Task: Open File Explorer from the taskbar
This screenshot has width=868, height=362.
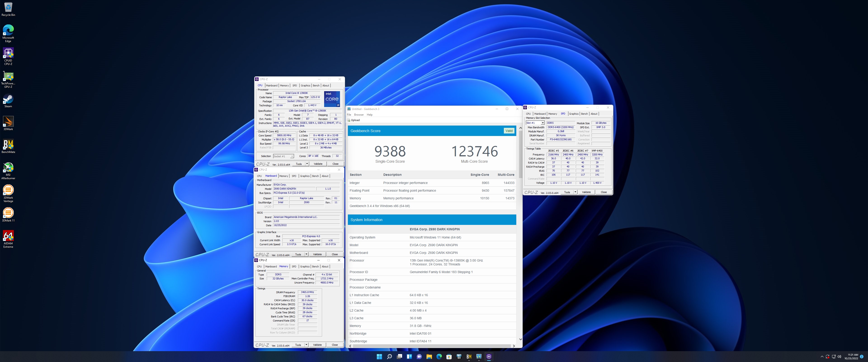Action: pos(429,357)
